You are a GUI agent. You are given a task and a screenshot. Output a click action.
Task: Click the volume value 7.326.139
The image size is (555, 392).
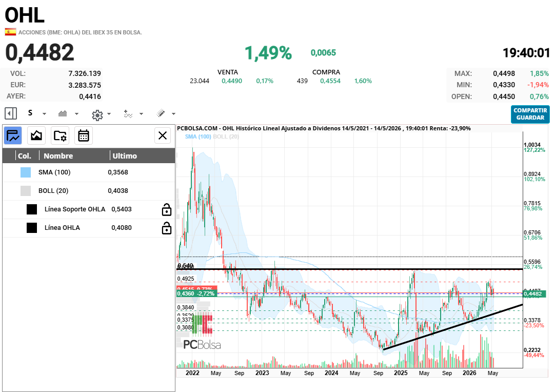pyautogui.click(x=85, y=74)
